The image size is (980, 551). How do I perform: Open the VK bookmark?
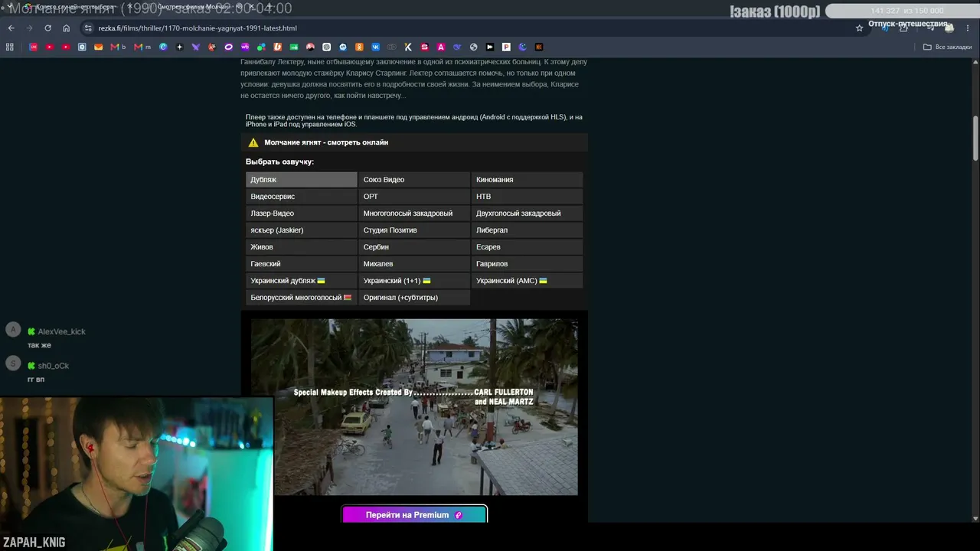tap(376, 47)
